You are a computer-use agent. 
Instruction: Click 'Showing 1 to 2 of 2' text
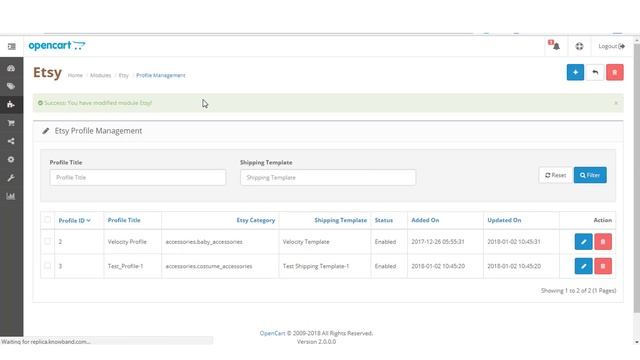tap(578, 291)
